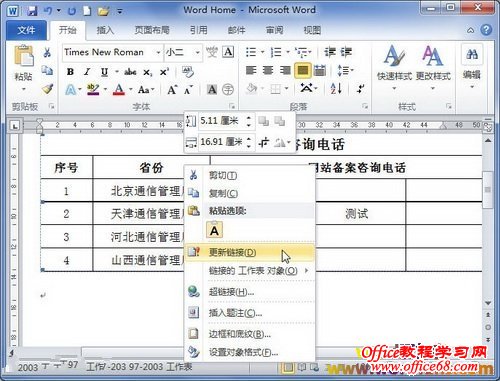Click the Undo arrow icon

pos(48,11)
